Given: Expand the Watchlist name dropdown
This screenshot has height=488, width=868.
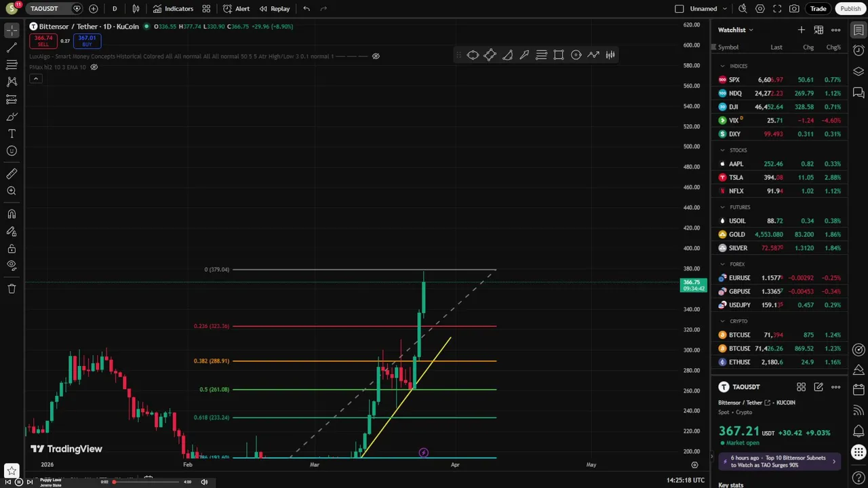Looking at the screenshot, I should tap(736, 30).
